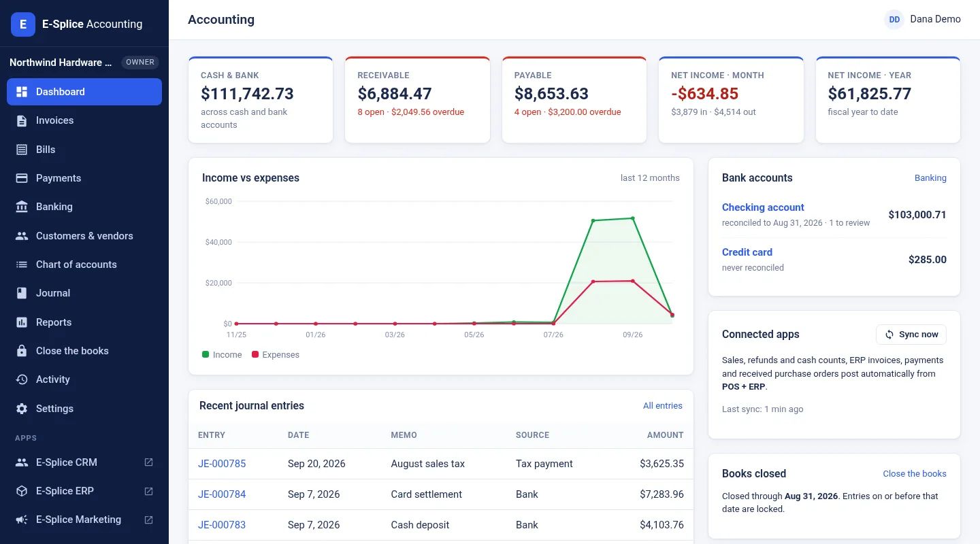Go to Bills in the sidebar
This screenshot has height=544, width=980.
(84, 150)
